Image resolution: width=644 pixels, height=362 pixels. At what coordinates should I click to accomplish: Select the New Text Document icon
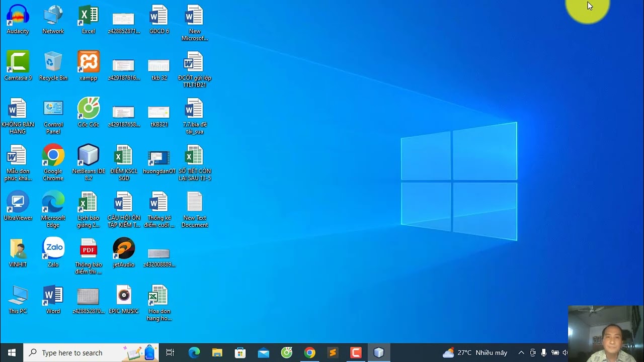[x=195, y=210]
